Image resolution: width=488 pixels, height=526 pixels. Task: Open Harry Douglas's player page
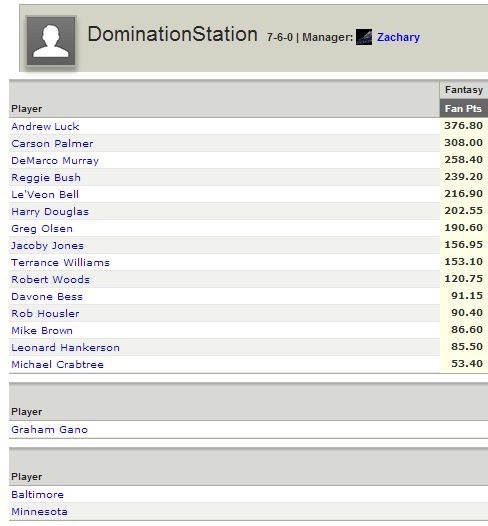[x=50, y=212]
